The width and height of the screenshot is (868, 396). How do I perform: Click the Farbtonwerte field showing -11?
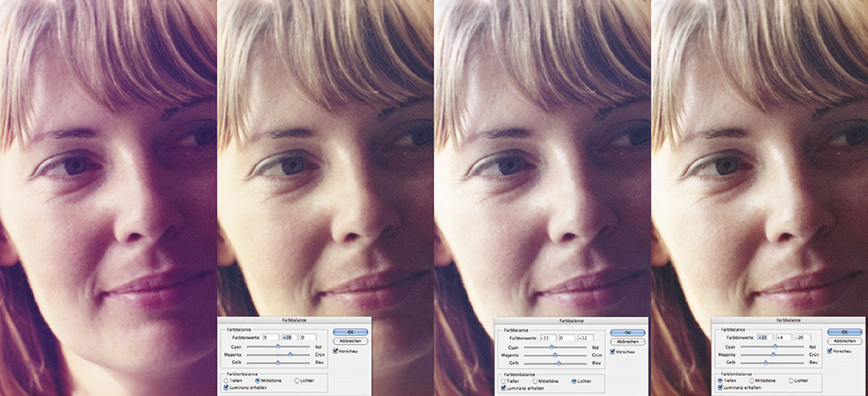548,338
